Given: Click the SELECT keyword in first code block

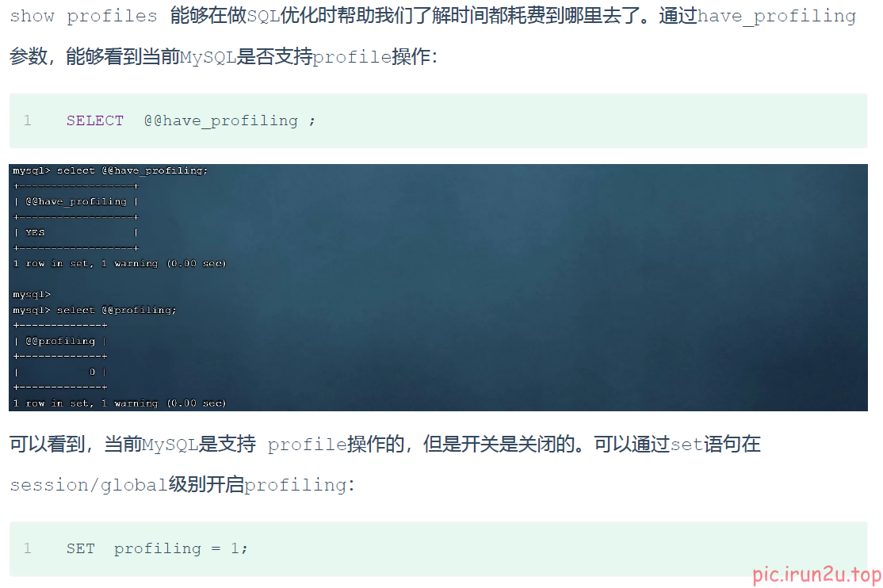Looking at the screenshot, I should coord(94,120).
